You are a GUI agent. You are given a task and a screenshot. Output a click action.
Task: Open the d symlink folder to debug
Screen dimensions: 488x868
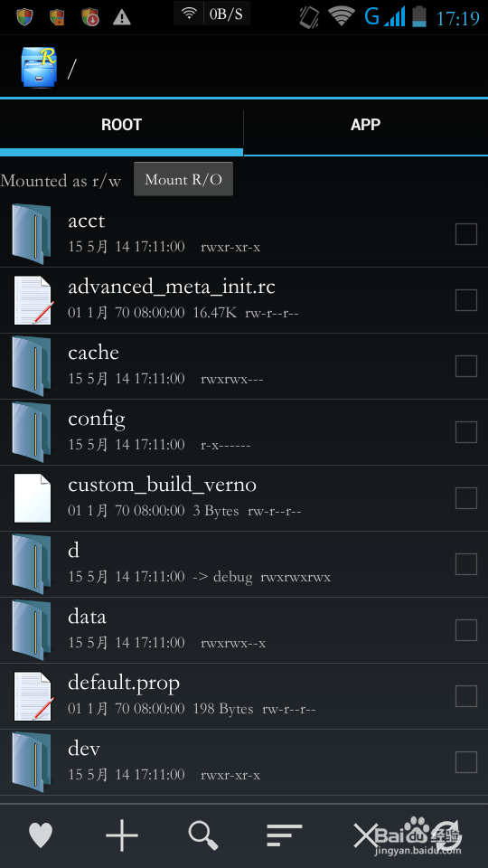(x=244, y=564)
